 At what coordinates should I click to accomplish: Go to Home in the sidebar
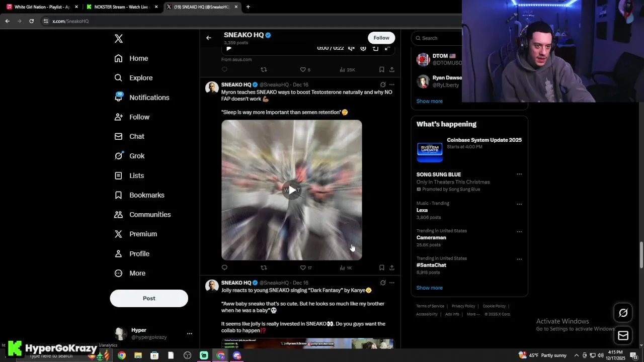pos(131,58)
